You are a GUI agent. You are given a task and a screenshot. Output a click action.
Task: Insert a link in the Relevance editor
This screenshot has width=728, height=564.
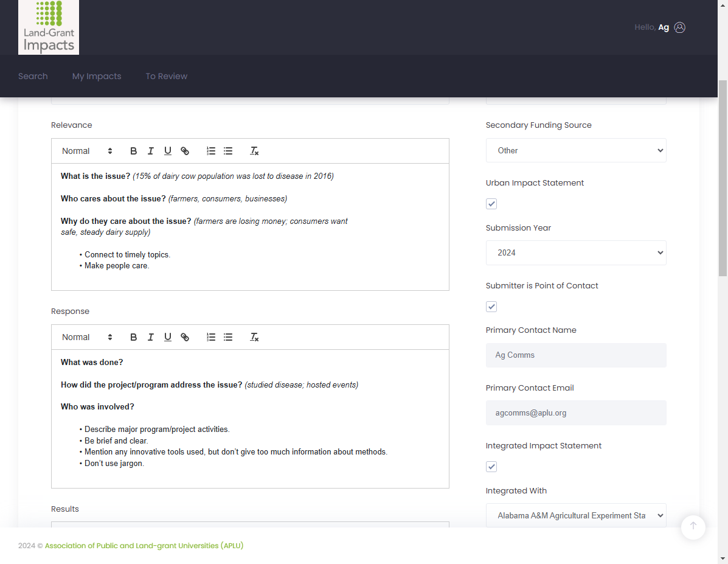pyautogui.click(x=185, y=151)
